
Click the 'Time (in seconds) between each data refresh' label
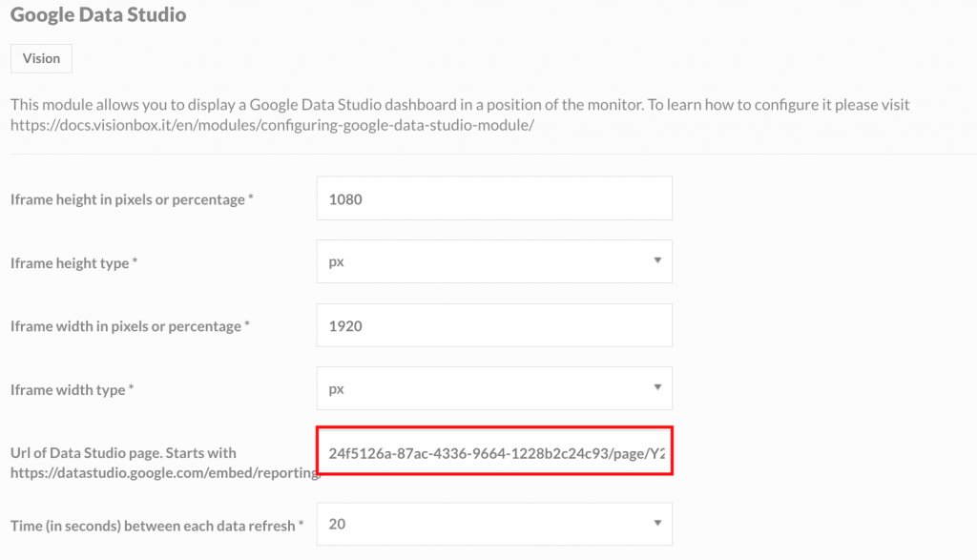click(x=156, y=526)
